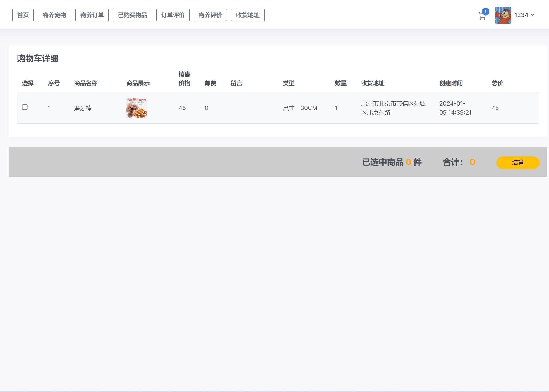Navigate to 已购买物品
The height and width of the screenshot is (392, 549).
[132, 15]
